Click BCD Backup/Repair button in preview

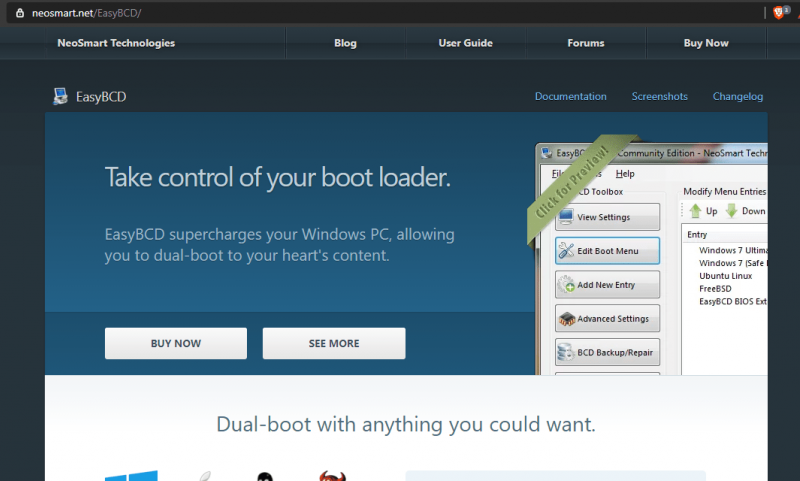click(x=607, y=352)
